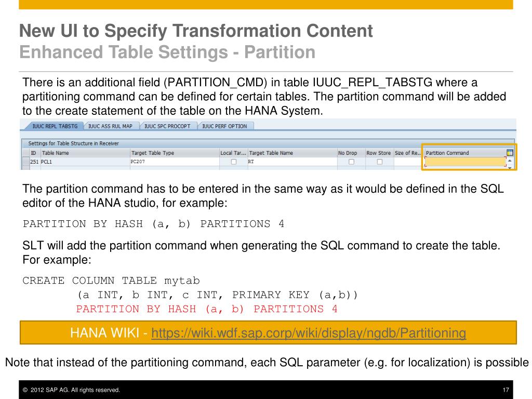The image size is (532, 399).
Task: Select row 251 using row selector
Action: pos(26,162)
